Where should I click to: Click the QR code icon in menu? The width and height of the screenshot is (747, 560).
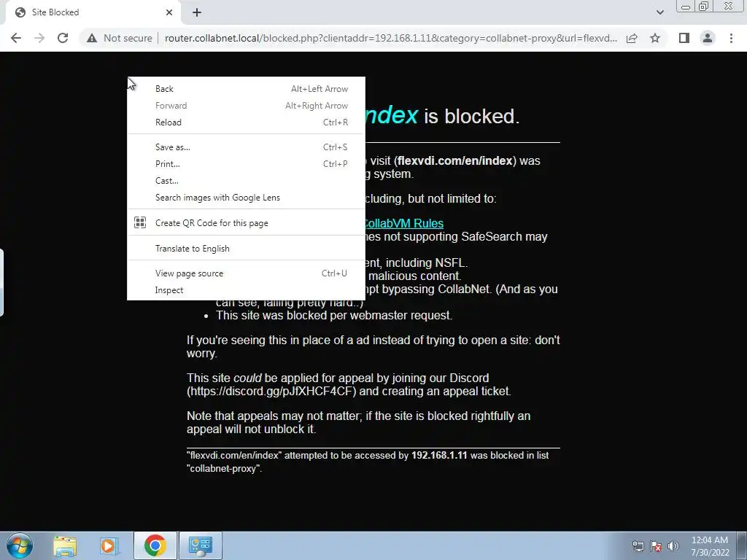coord(140,222)
